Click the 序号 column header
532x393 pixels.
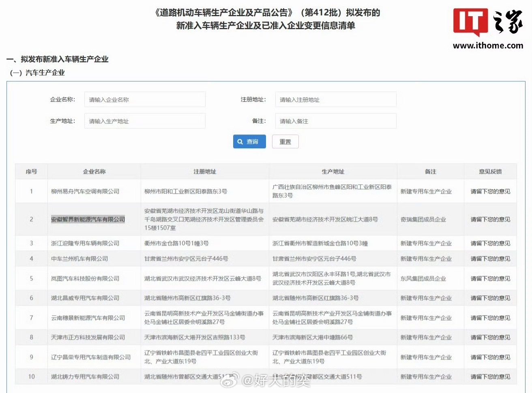coord(31,171)
